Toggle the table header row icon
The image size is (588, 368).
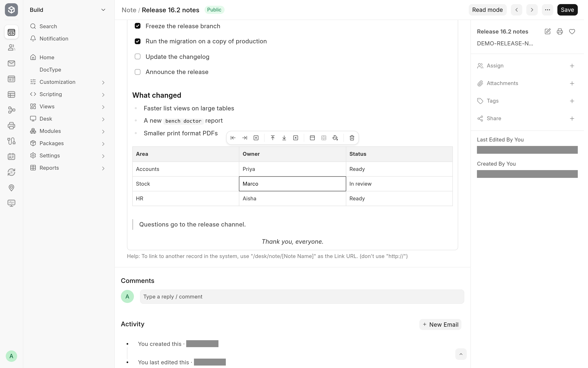[x=312, y=138]
